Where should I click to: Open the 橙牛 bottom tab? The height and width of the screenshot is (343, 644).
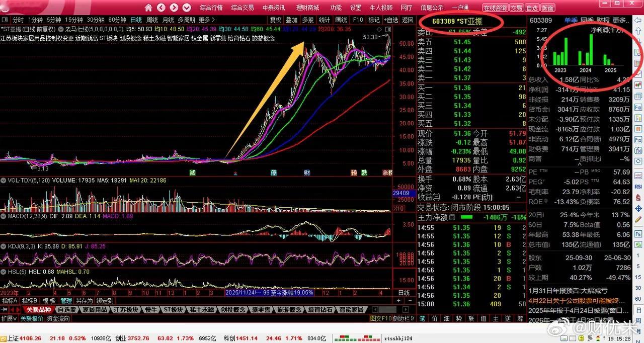(x=151, y=309)
